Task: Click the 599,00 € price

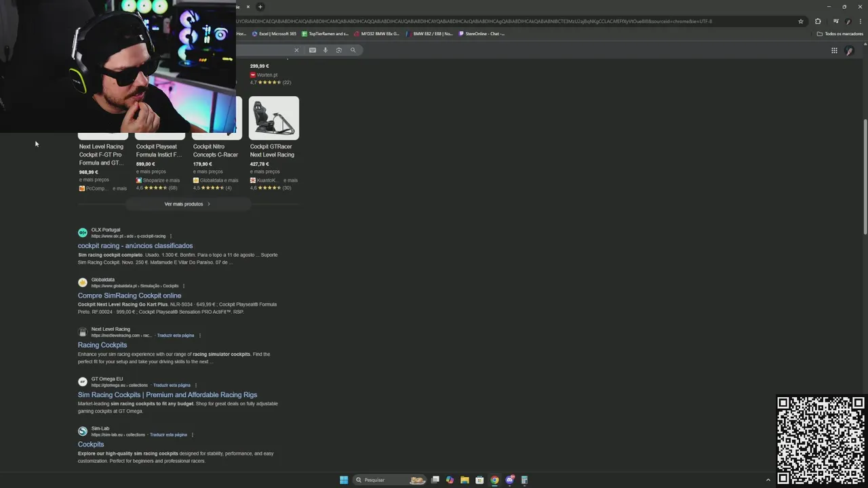Action: click(146, 164)
